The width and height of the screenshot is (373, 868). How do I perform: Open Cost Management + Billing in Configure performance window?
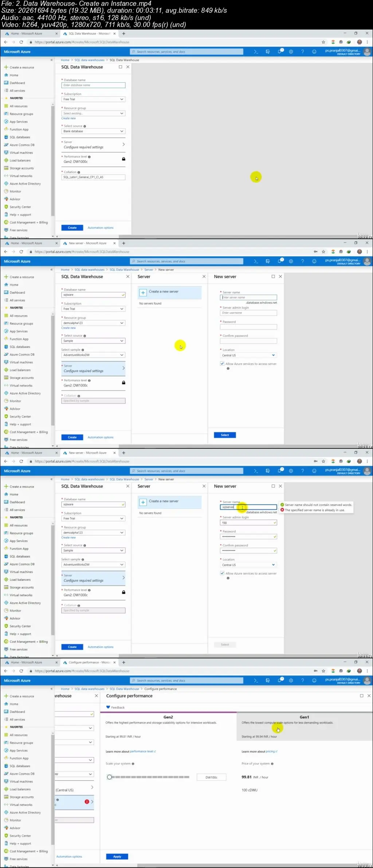25,851
